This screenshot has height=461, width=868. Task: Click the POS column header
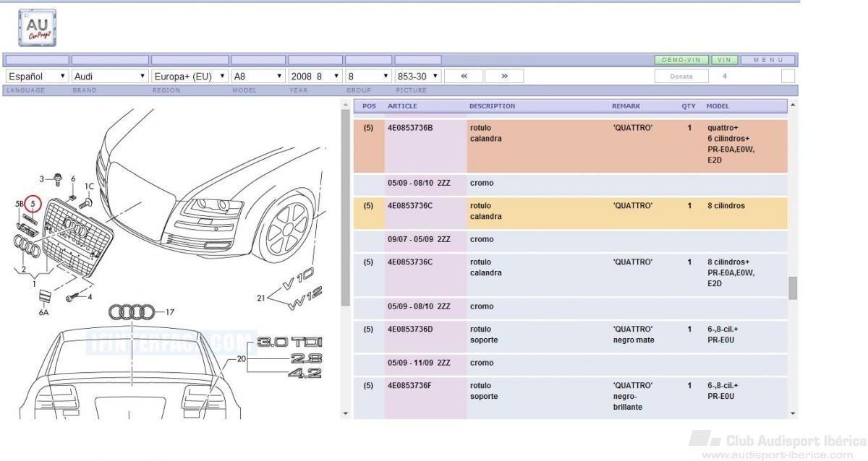(369, 106)
